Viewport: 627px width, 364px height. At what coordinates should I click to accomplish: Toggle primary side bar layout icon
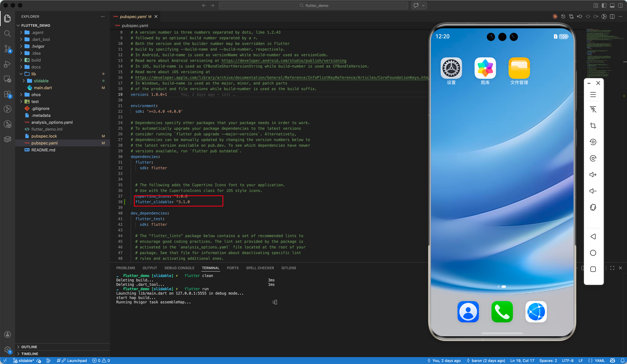(604, 5)
